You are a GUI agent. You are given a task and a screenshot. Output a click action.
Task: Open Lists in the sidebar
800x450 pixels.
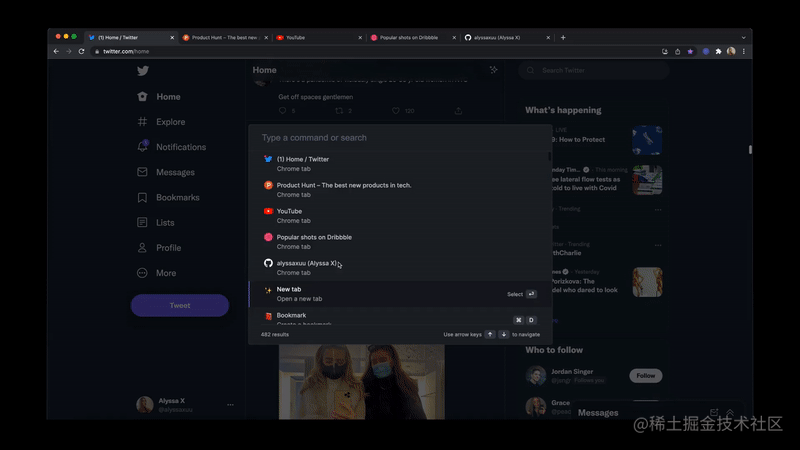[156, 222]
